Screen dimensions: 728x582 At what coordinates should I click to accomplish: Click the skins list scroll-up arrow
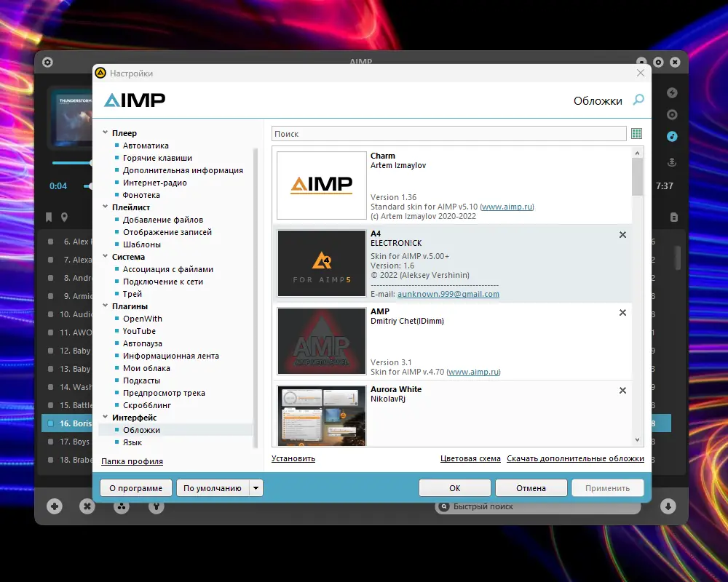point(638,154)
